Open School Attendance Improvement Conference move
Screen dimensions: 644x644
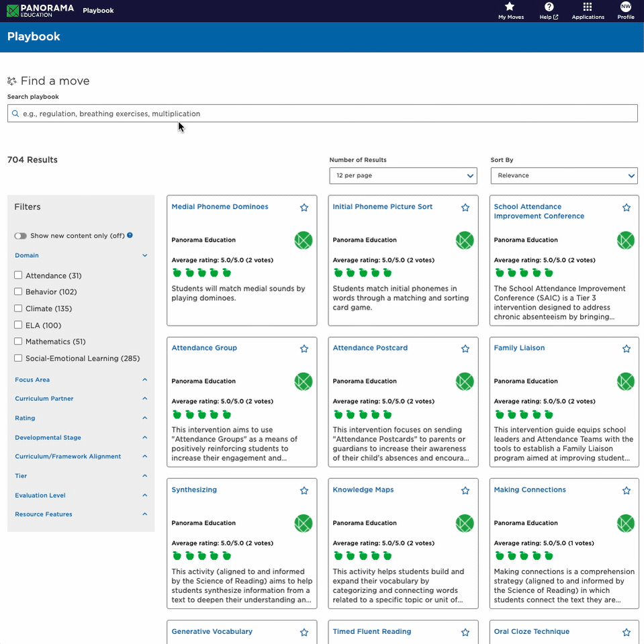pos(539,211)
